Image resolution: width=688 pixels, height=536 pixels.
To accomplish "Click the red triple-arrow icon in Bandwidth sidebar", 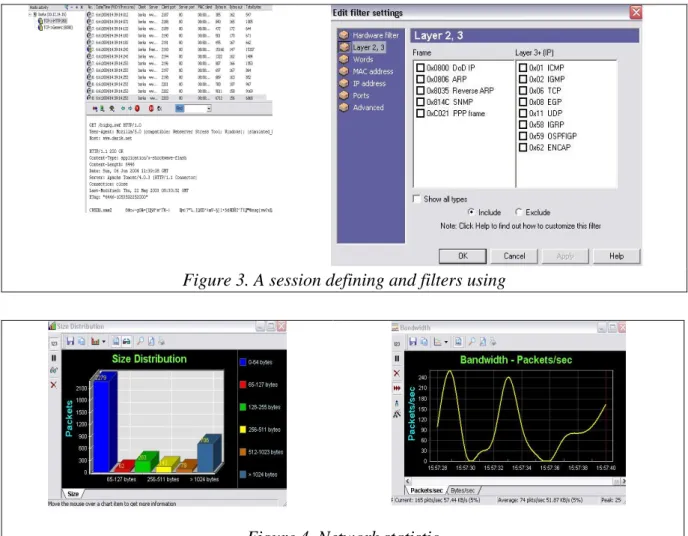I will [x=397, y=388].
